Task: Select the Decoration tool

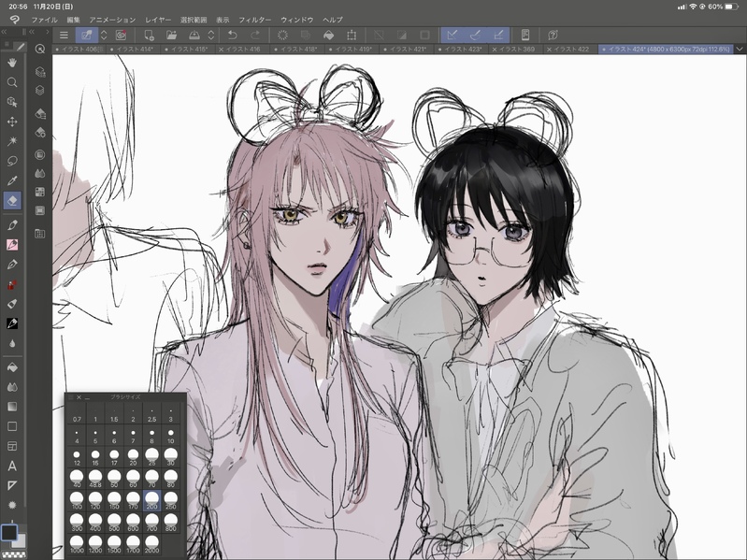Action: [12, 304]
